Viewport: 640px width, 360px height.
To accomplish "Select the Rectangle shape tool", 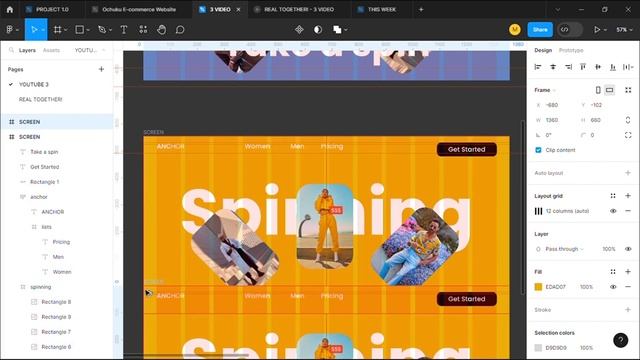I will point(80,29).
